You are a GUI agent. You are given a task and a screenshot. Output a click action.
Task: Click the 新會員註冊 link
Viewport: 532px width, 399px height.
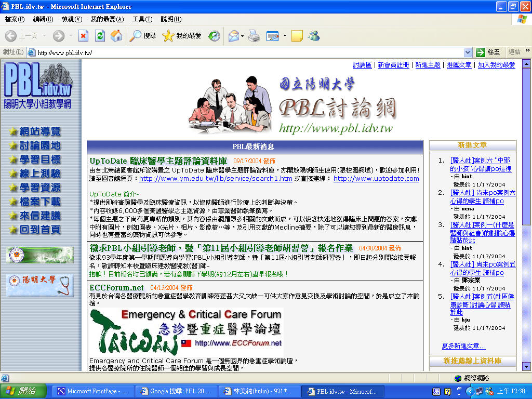(394, 65)
